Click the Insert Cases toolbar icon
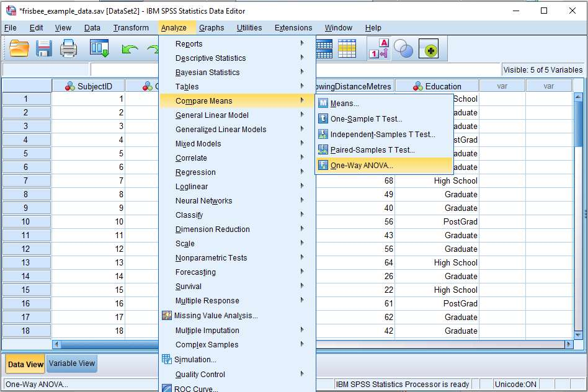The image size is (588, 392). click(325, 48)
